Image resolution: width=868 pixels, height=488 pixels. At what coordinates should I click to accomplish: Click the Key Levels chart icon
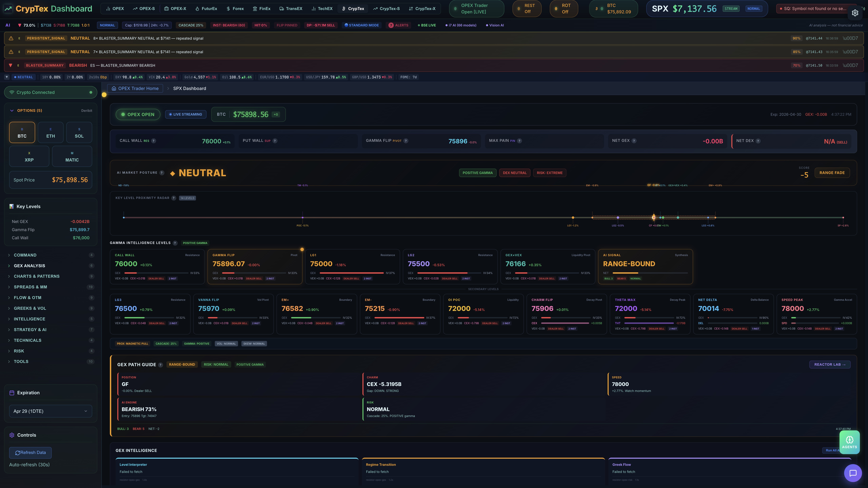(12, 206)
